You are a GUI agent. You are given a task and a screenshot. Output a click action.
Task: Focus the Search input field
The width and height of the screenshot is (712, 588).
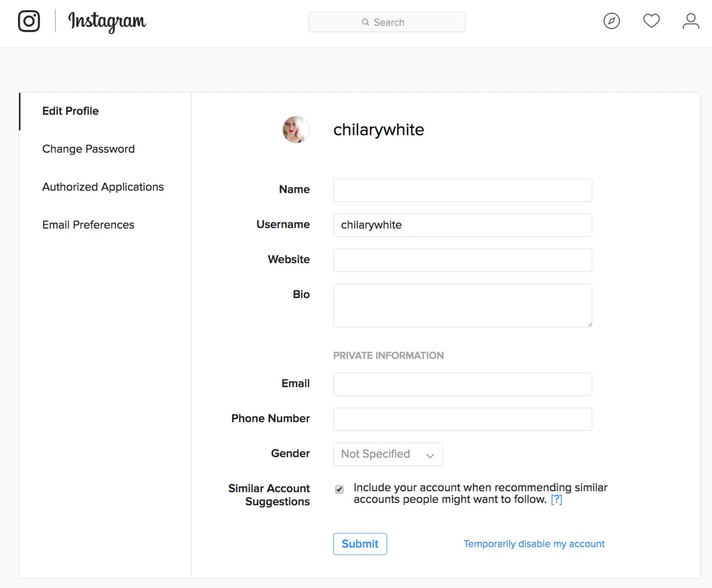click(387, 22)
